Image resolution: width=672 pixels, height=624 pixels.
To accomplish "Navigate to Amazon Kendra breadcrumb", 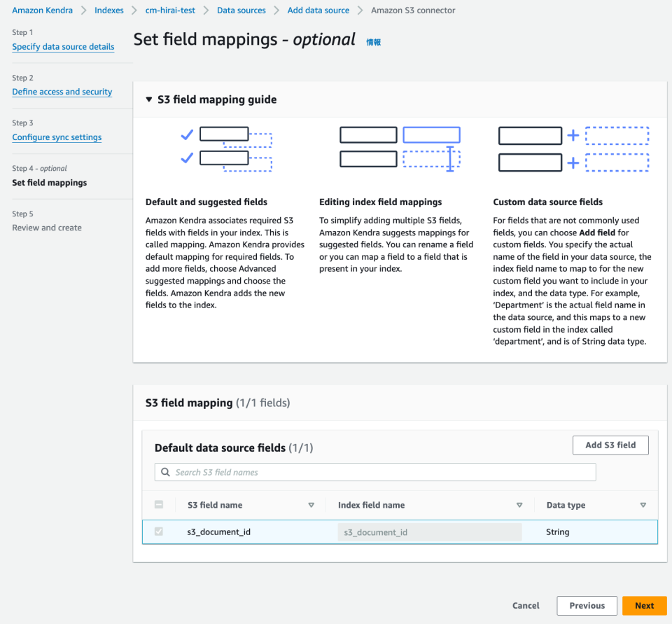I will click(42, 10).
